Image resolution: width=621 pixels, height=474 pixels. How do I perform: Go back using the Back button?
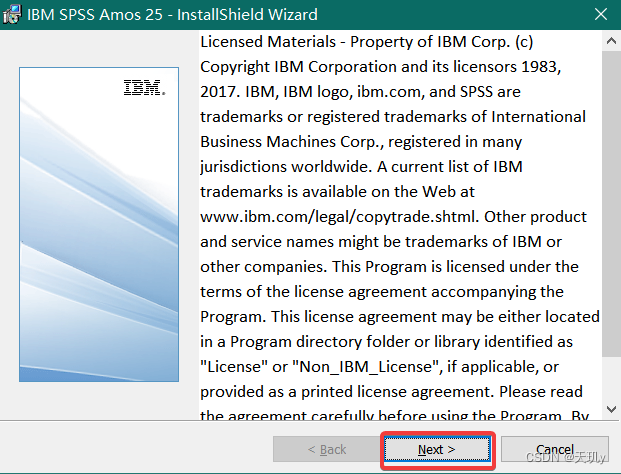[x=327, y=449]
